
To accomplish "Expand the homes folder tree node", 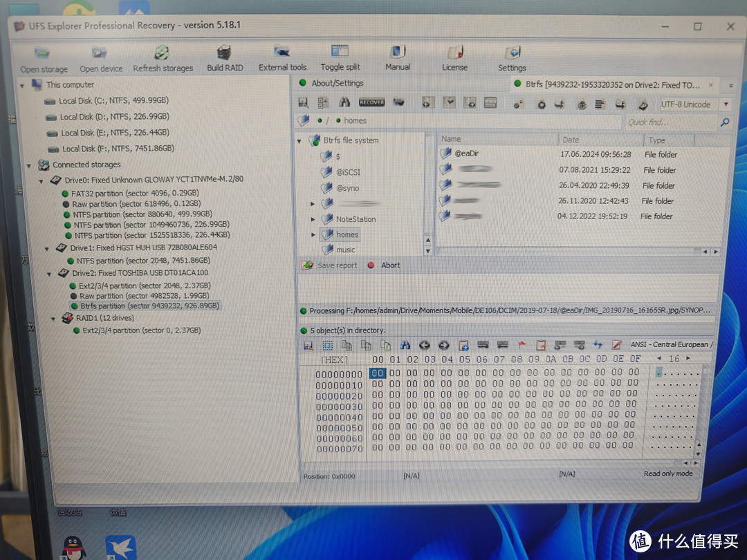I will [313, 235].
